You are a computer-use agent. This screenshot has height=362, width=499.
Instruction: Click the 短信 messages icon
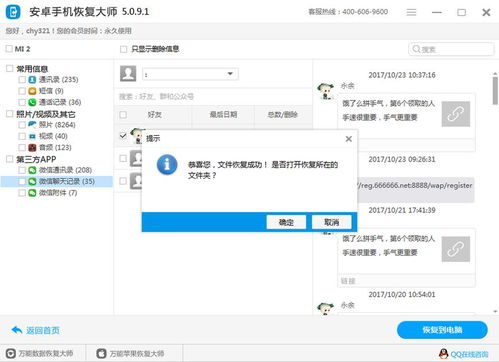point(32,91)
